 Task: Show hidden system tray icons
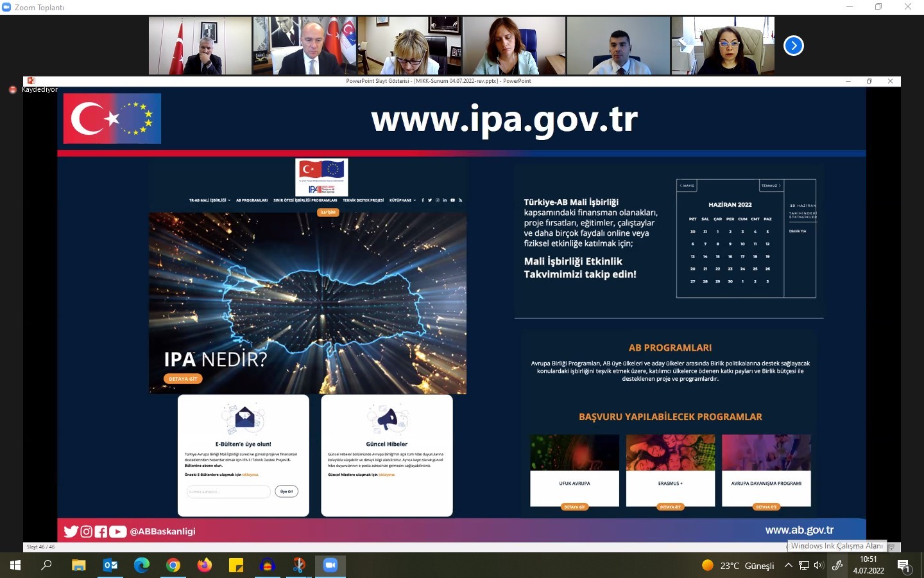pyautogui.click(x=789, y=565)
